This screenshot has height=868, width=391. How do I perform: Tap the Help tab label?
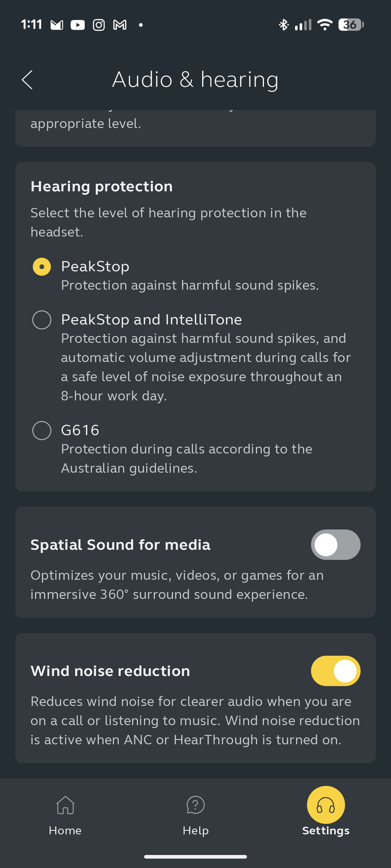[195, 830]
